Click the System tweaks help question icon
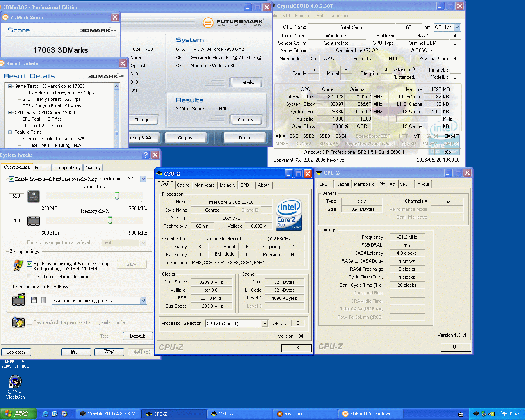This screenshot has height=420, width=525. click(x=146, y=155)
